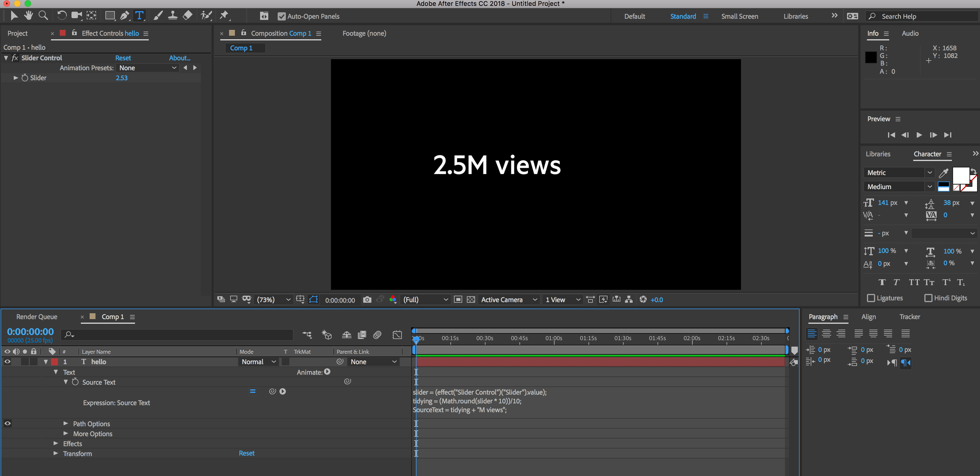This screenshot has height=476, width=980.
Task: Click the About link for Slider Control
Action: [180, 58]
